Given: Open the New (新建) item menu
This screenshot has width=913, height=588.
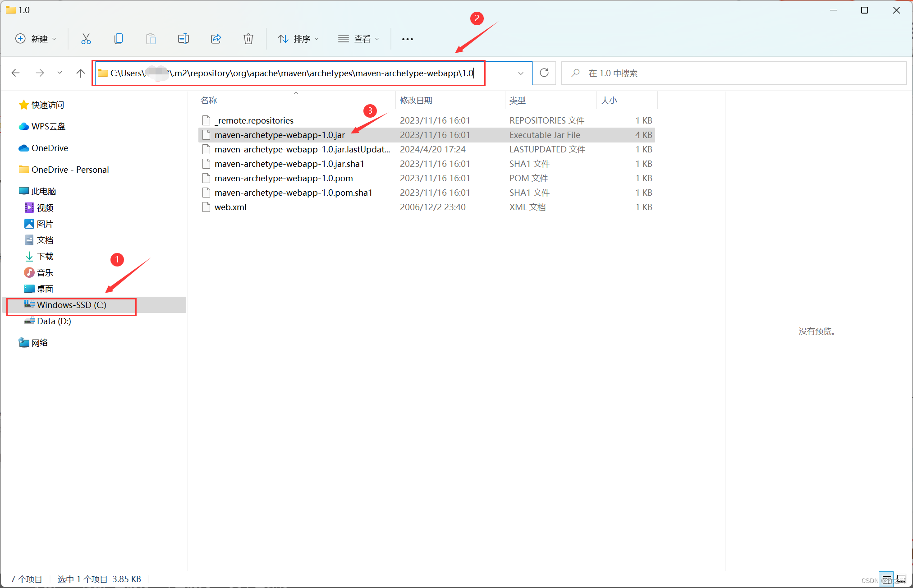Looking at the screenshot, I should (36, 39).
